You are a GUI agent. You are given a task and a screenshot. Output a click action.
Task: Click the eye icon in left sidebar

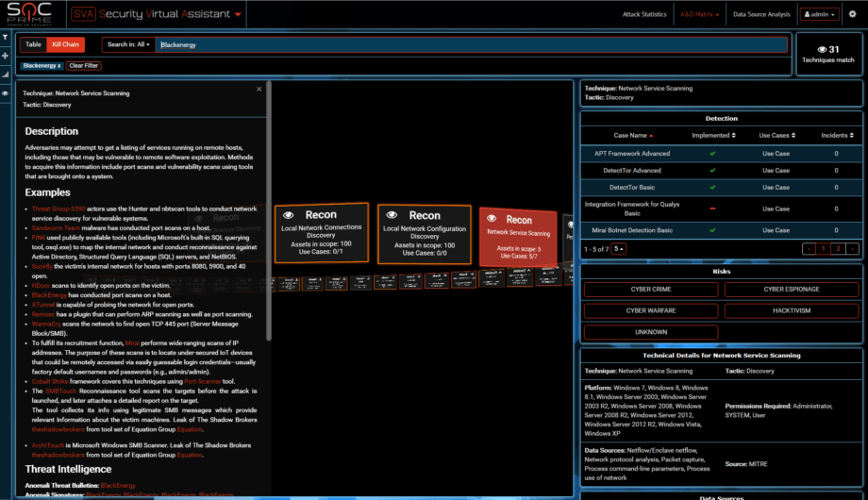(5, 93)
